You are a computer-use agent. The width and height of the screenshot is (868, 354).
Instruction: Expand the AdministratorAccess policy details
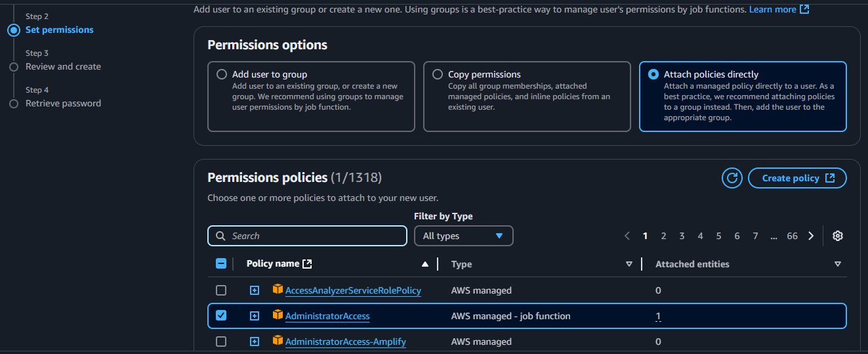[x=255, y=316]
